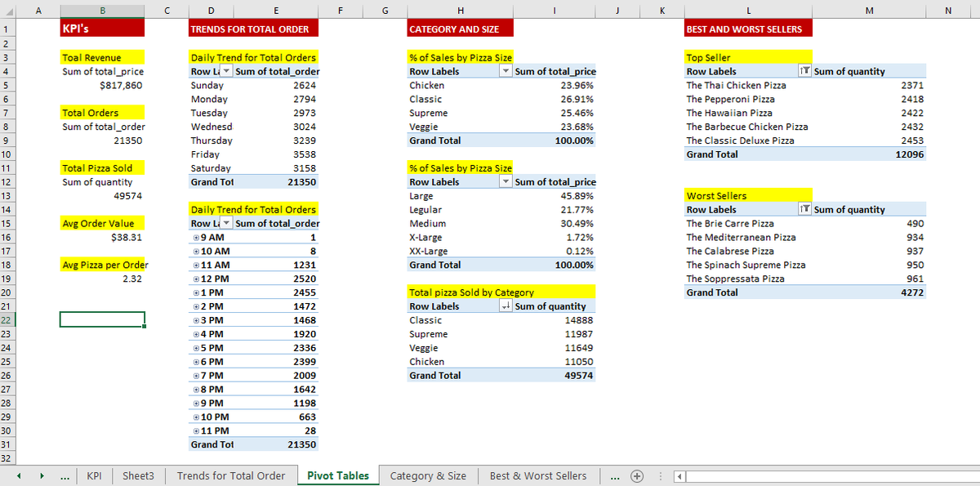
Task: Expand the 5 PM row group
Action: coord(195,348)
